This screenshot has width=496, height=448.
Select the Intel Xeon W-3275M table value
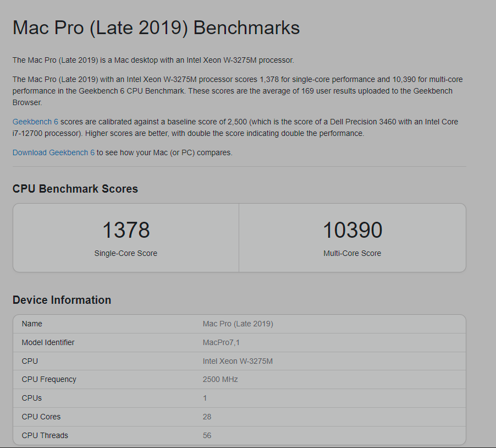click(x=238, y=361)
